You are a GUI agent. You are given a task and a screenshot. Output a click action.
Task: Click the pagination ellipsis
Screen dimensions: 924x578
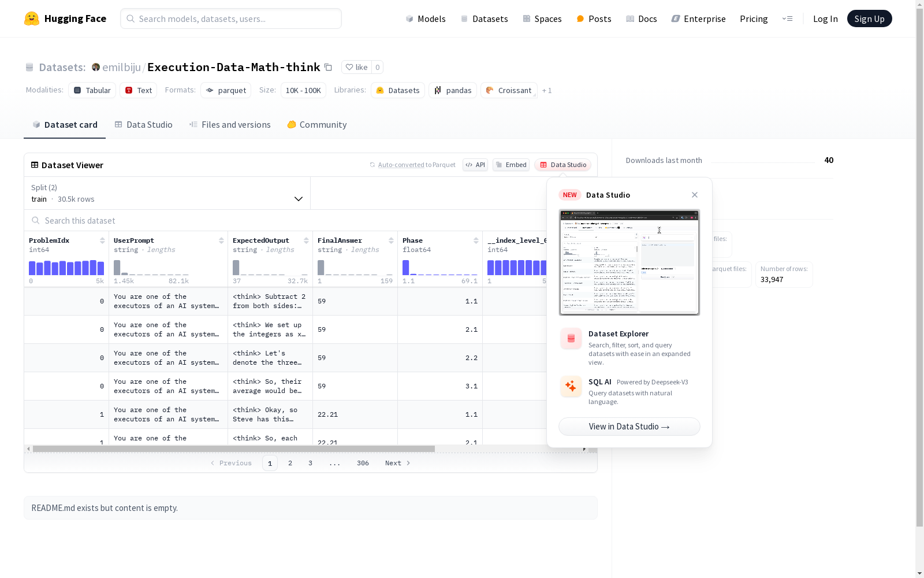point(334,463)
